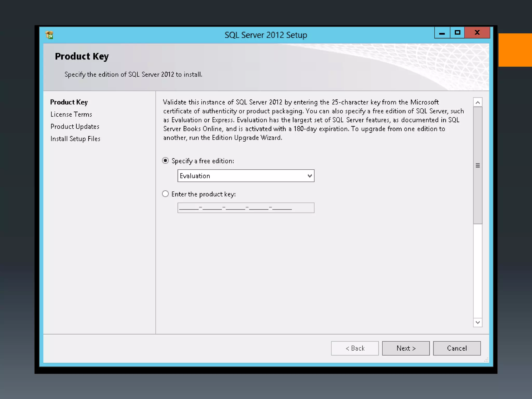532x399 pixels.
Task: Click the scroll up arrow in description pane
Action: point(477,102)
